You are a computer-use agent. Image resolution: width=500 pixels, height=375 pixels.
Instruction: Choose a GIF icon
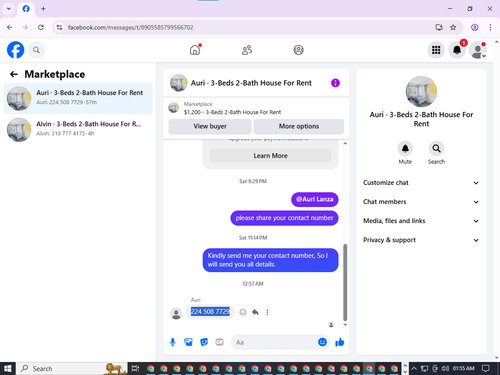click(x=219, y=342)
